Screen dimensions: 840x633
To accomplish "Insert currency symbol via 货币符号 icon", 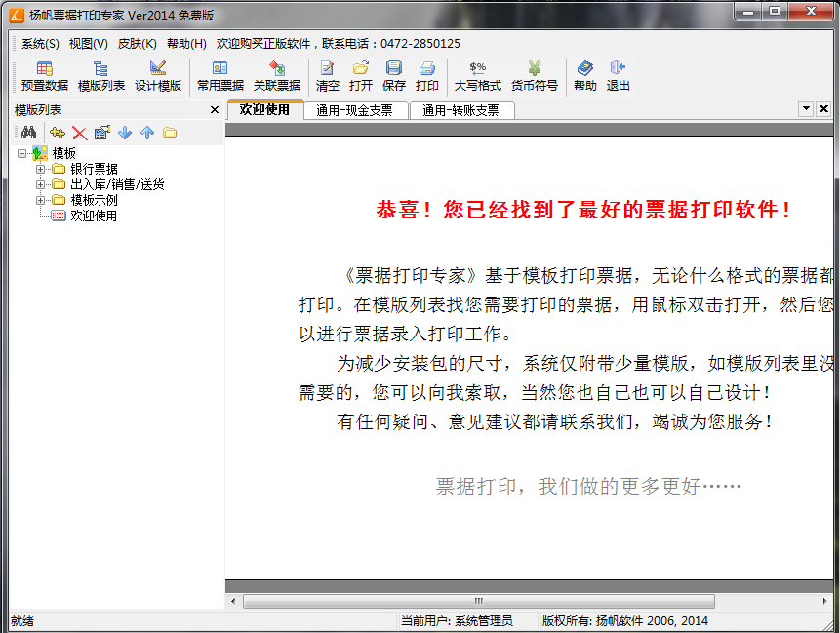I will point(534,76).
